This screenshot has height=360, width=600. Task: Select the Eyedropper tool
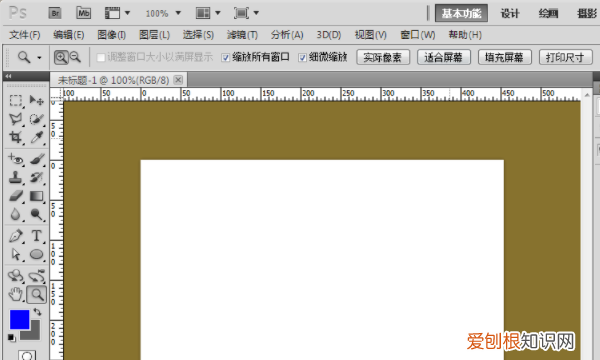pyautogui.click(x=37, y=137)
